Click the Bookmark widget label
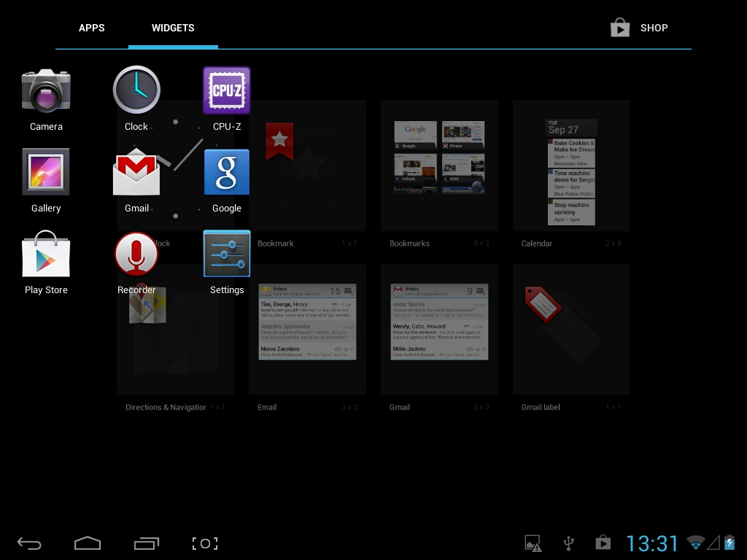Image resolution: width=747 pixels, height=560 pixels. point(275,244)
